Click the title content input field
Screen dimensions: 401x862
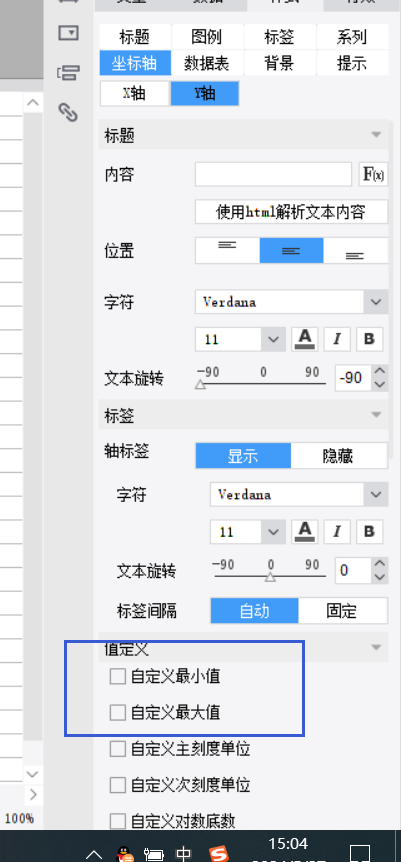[x=273, y=175]
